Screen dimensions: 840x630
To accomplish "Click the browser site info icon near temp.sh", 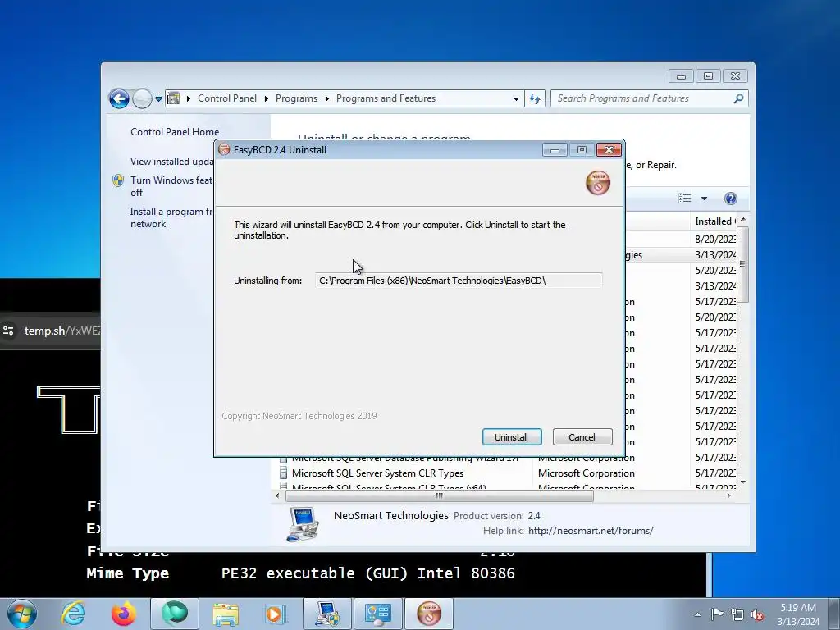I will coord(8,331).
